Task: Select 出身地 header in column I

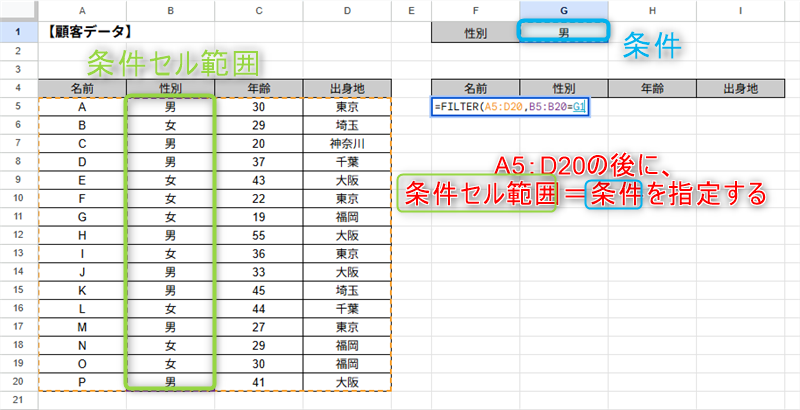Action: tap(741, 88)
